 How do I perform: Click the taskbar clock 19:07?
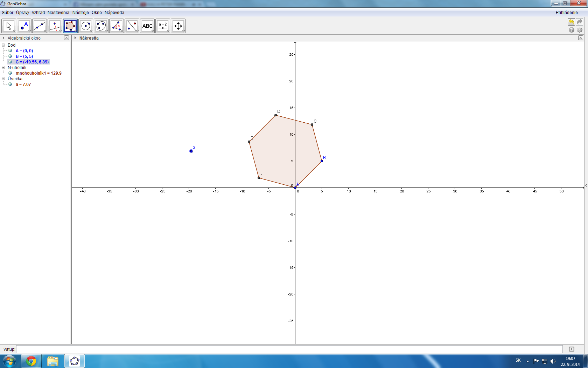570,359
